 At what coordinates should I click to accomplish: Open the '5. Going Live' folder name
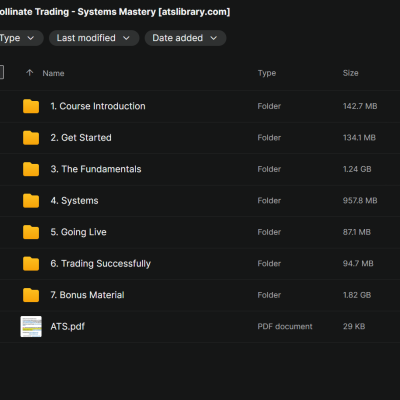78,232
